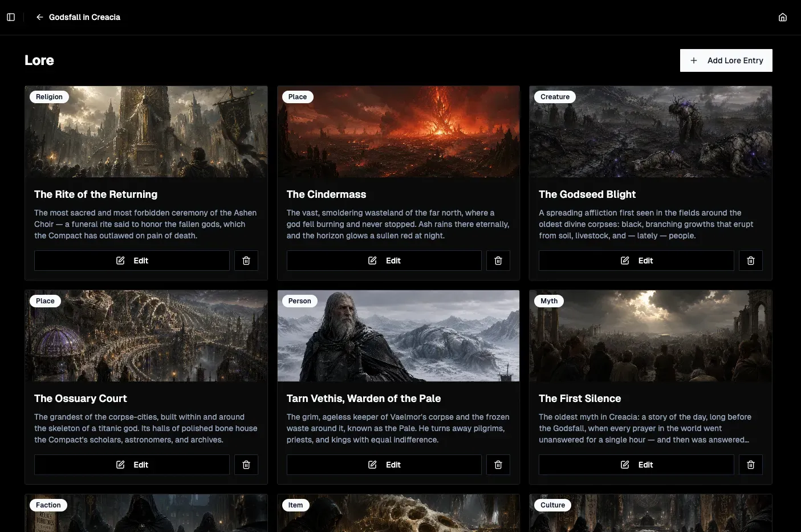The image size is (801, 532).
Task: Click the Myth tag badge
Action: (549, 301)
